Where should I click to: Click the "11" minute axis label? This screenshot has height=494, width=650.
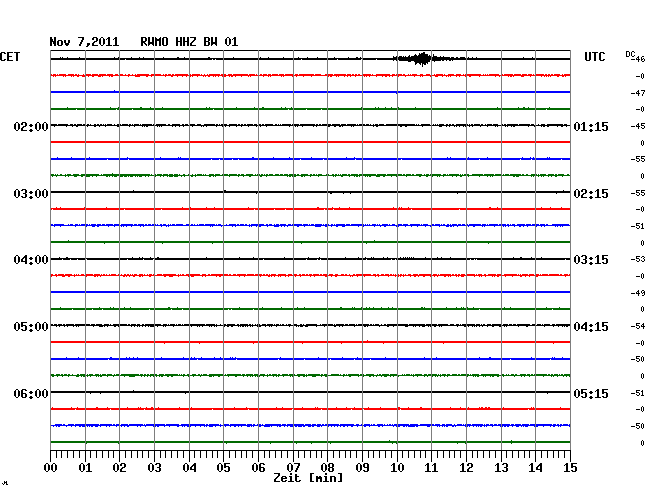431,467
